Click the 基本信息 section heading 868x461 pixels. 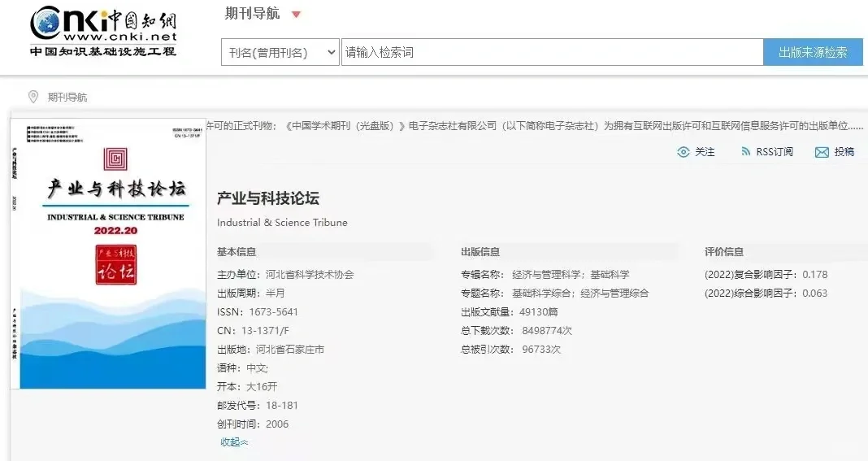(237, 252)
